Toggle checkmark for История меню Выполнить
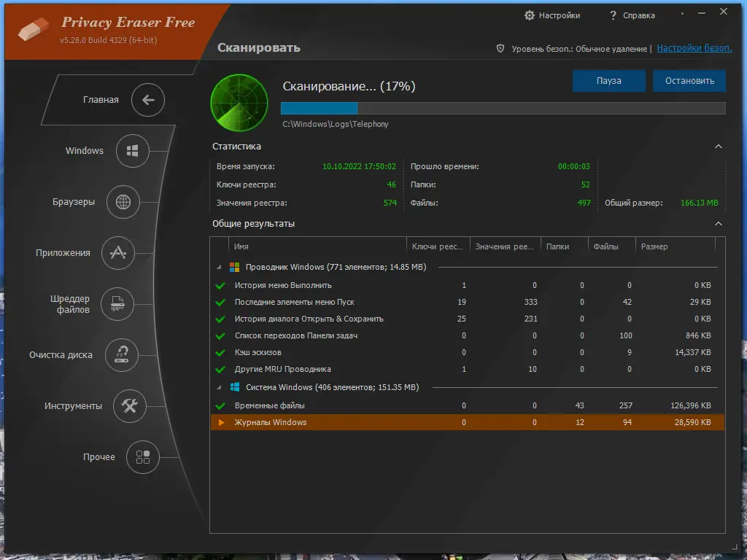 (220, 286)
